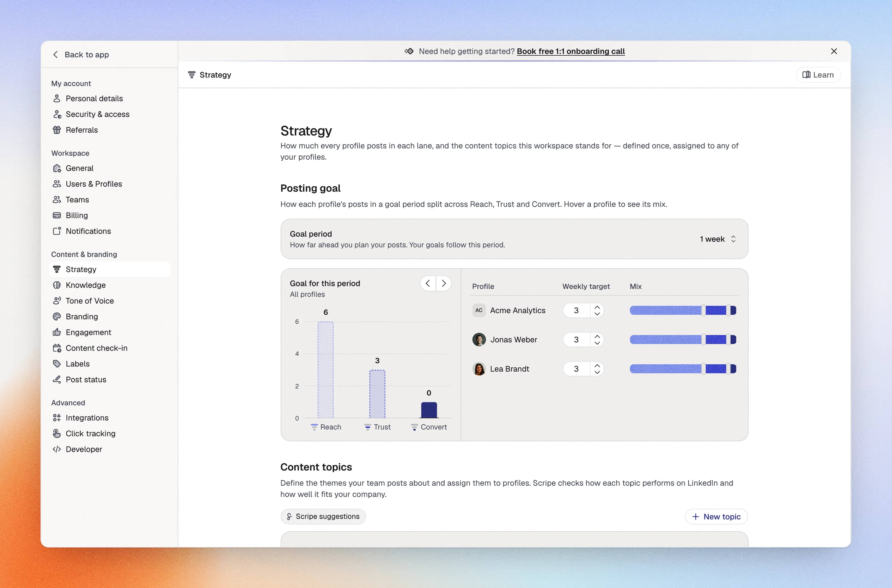892x588 pixels.
Task: Open Teams settings page
Action: pyautogui.click(x=109, y=200)
